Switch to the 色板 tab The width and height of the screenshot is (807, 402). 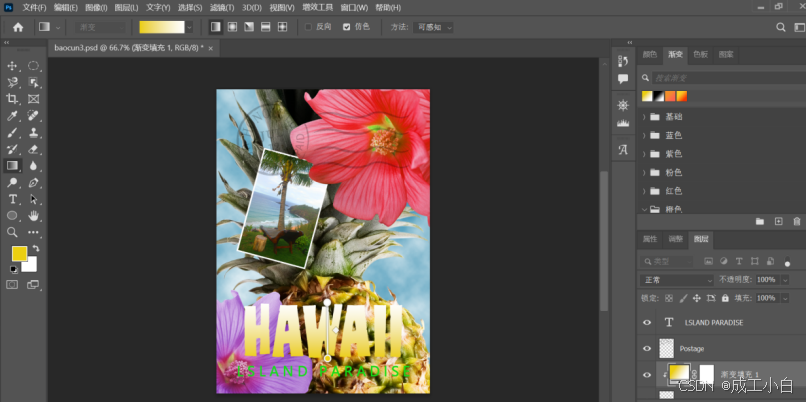click(700, 55)
